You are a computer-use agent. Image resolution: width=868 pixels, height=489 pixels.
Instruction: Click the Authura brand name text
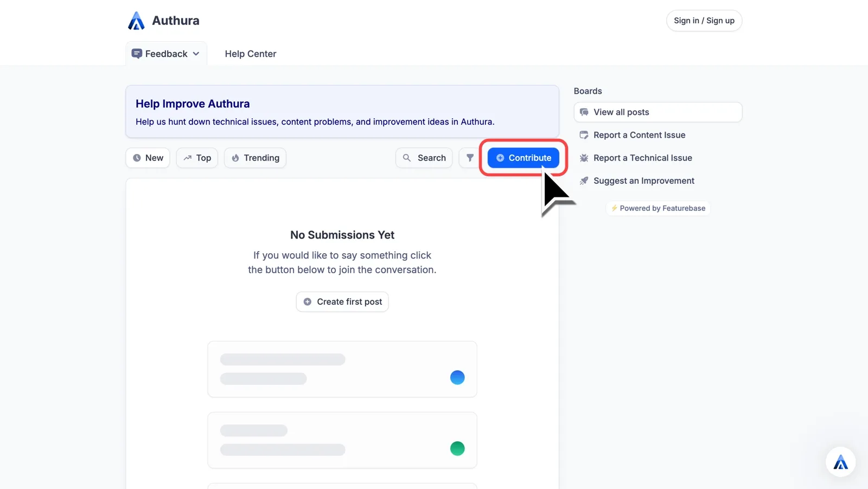pos(176,21)
